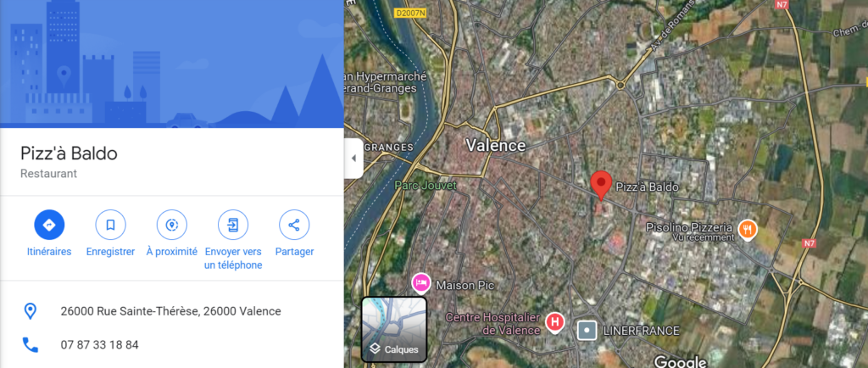
Task: Click the Google logo at the map bottom
Action: click(x=681, y=361)
